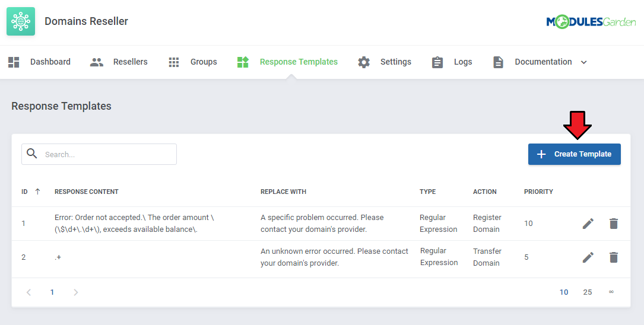Click "A specific problem occurred" replacement text
Screen dimensions: 644x325
tap(322, 224)
